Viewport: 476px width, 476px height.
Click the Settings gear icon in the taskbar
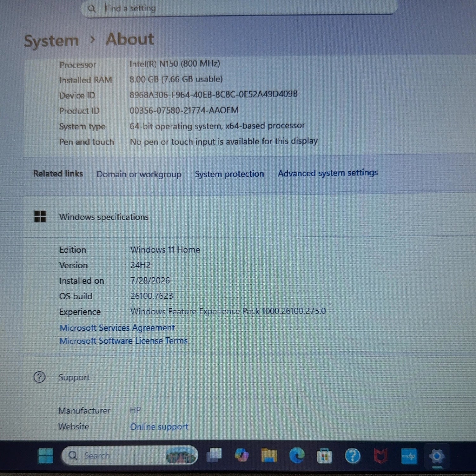click(437, 456)
